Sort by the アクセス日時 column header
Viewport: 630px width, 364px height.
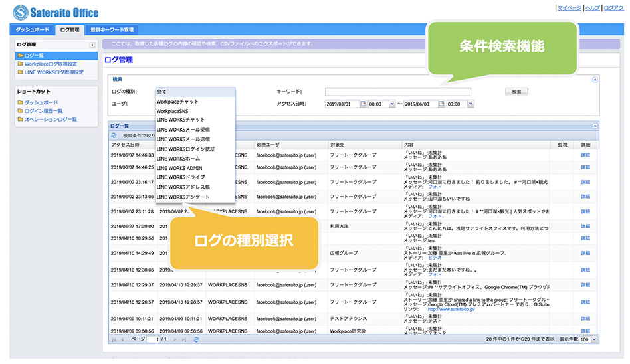click(x=134, y=145)
